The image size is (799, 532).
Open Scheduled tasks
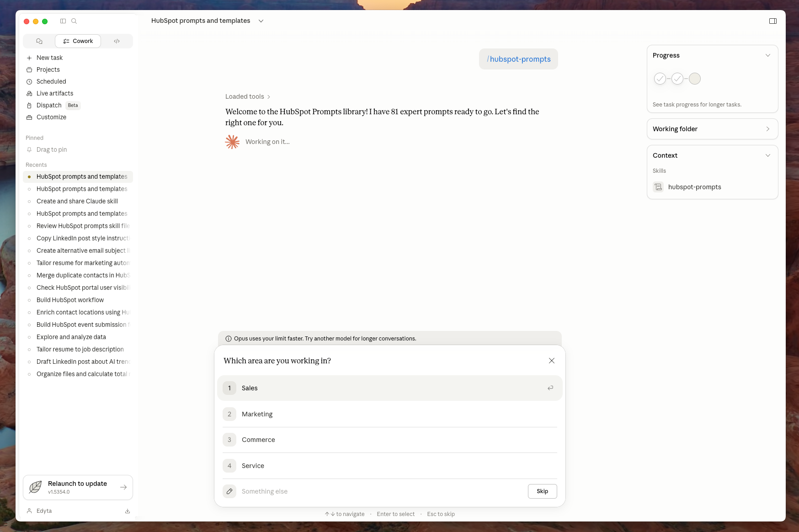click(x=78, y=81)
